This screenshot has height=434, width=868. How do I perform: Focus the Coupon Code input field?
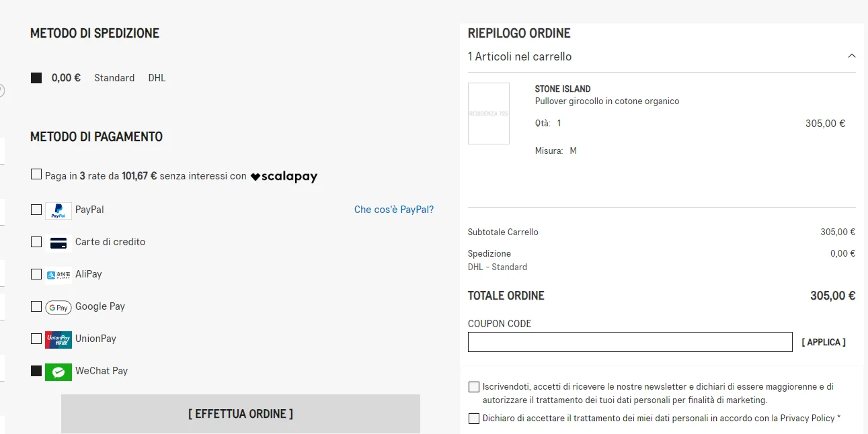(630, 342)
